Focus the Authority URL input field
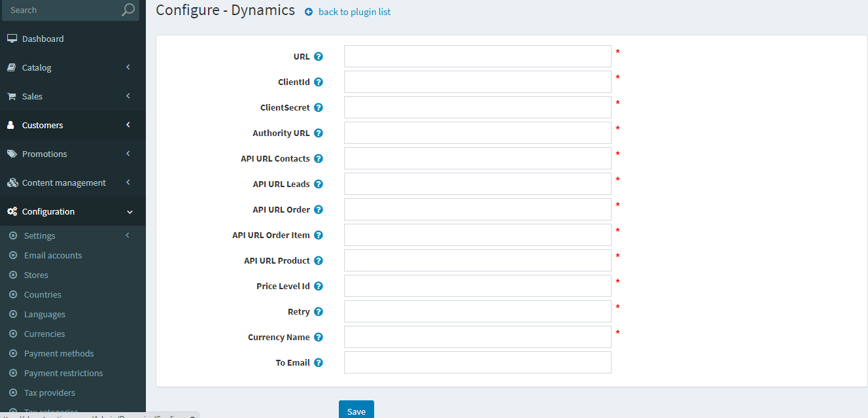This screenshot has height=418, width=868. pos(477,133)
